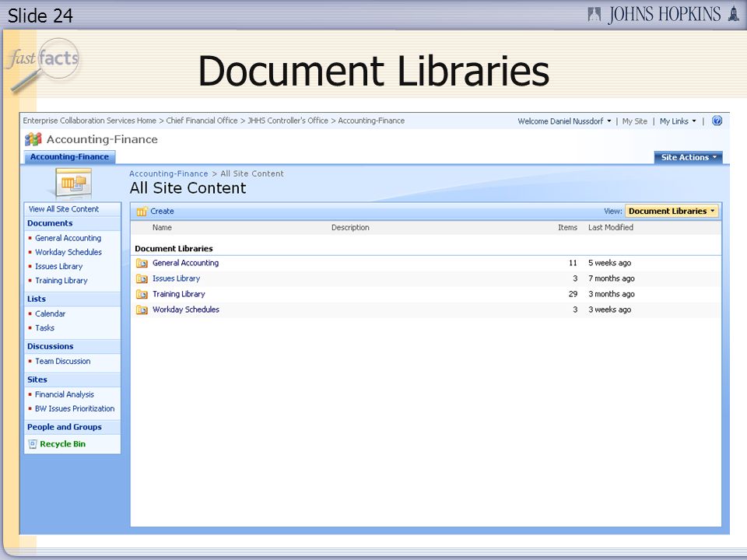Screen dimensions: 747x560
Task: Click the help question mark icon
Action: click(x=717, y=121)
